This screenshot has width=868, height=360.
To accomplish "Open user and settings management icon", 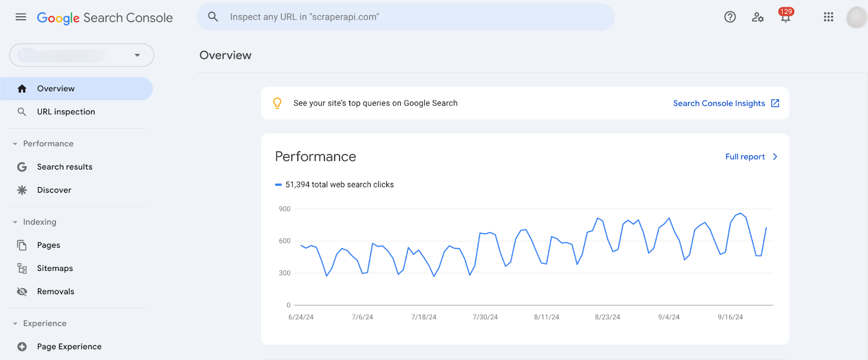I will (x=758, y=17).
